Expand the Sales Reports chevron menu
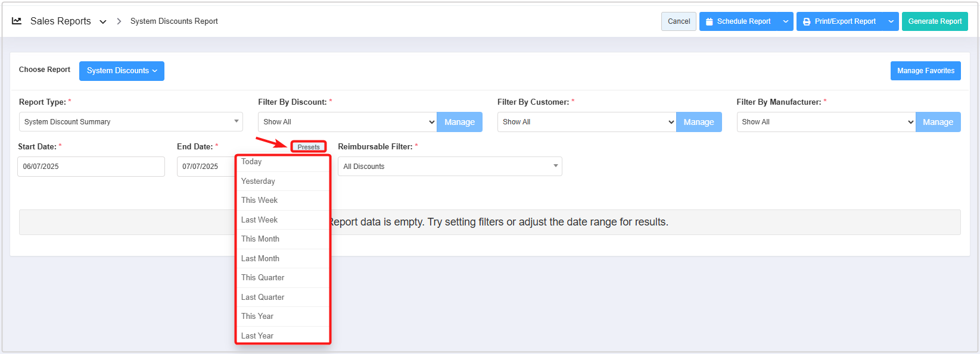Viewport: 980px width, 354px height. click(103, 21)
